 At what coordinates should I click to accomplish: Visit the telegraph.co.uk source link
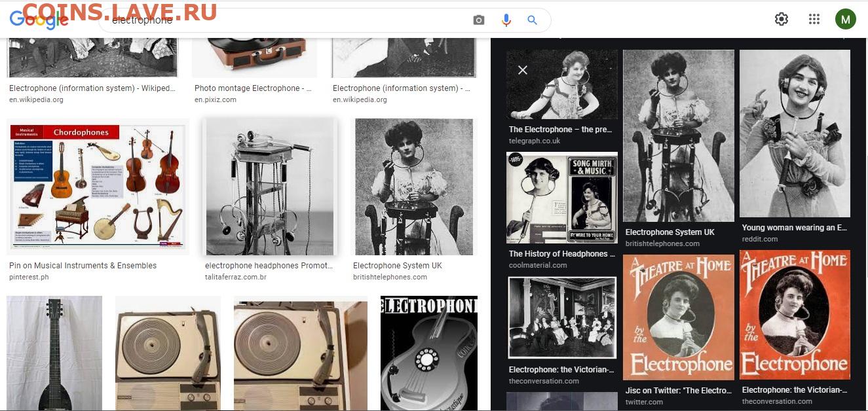pyautogui.click(x=535, y=141)
